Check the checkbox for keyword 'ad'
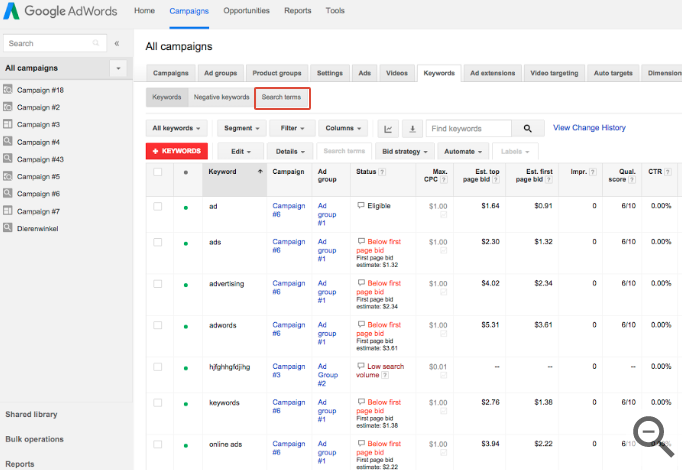This screenshot has width=682, height=470. coord(157,207)
